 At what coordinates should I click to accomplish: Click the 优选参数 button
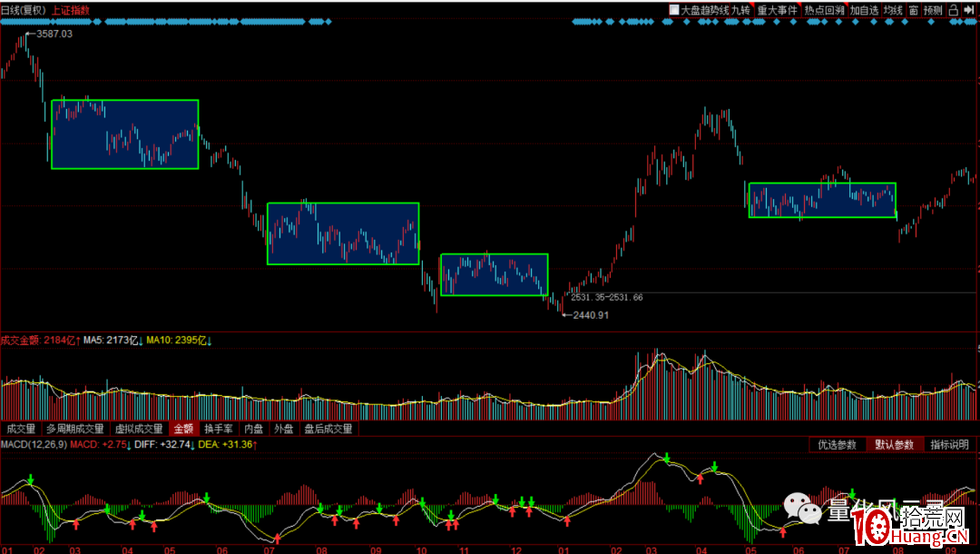pos(837,445)
